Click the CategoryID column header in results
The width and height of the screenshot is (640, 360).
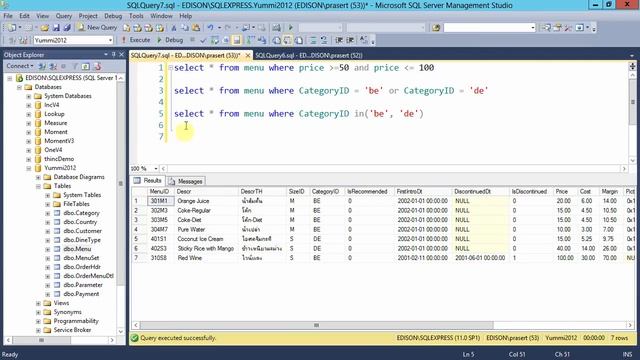pyautogui.click(x=325, y=191)
